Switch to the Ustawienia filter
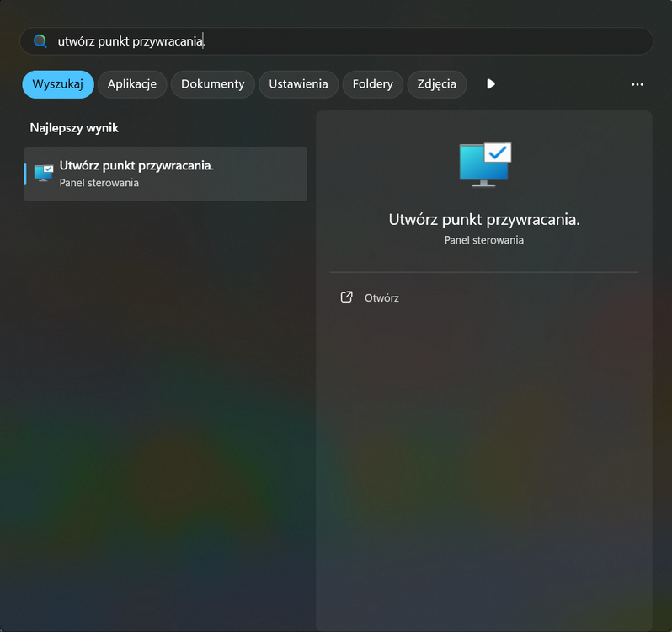This screenshot has height=632, width=672. click(298, 84)
